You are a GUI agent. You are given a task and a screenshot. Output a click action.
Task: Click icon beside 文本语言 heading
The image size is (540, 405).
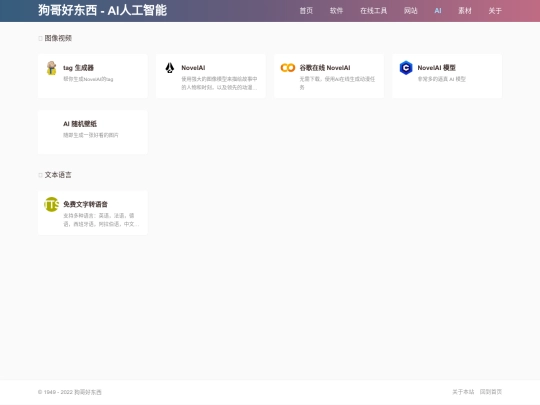40,175
